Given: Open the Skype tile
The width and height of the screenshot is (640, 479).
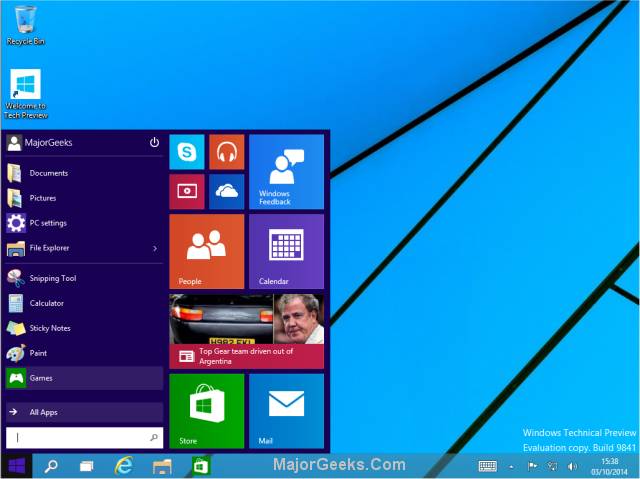Looking at the screenshot, I should [187, 152].
